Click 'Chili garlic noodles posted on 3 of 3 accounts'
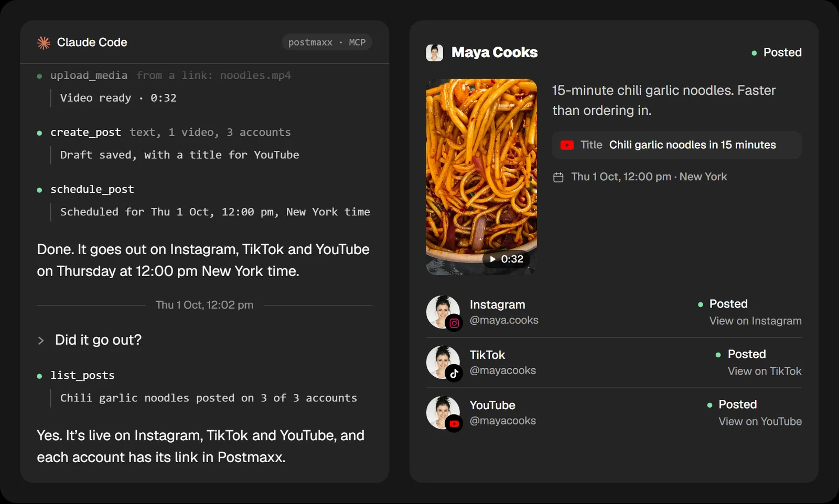The height and width of the screenshot is (504, 839). pyautogui.click(x=208, y=398)
